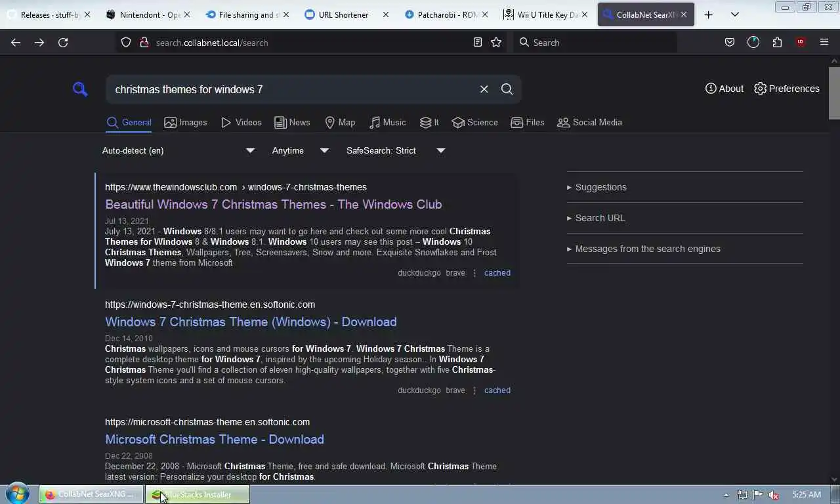The width and height of the screenshot is (840, 504).
Task: Toggle reader view icon
Action: click(478, 43)
